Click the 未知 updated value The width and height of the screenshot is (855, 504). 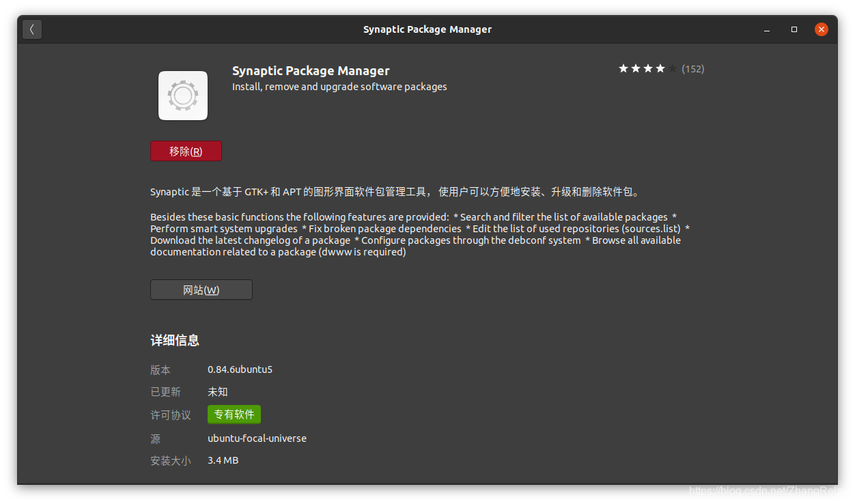(218, 392)
